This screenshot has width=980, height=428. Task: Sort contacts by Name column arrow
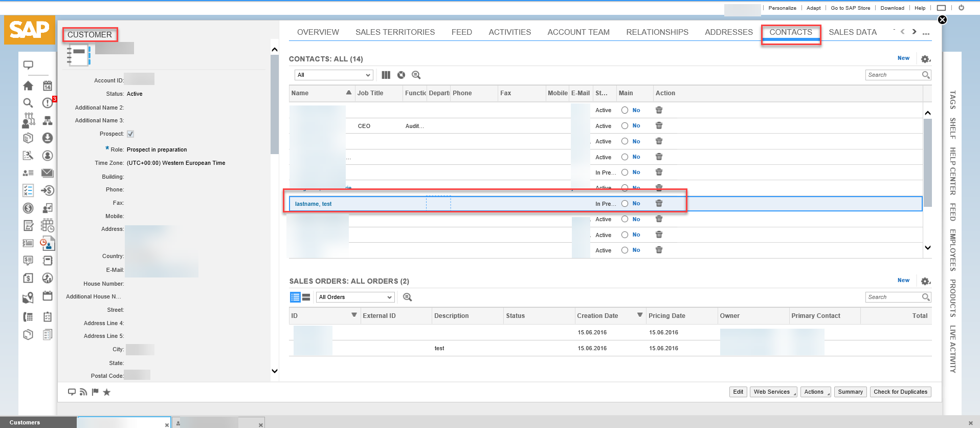click(x=349, y=93)
